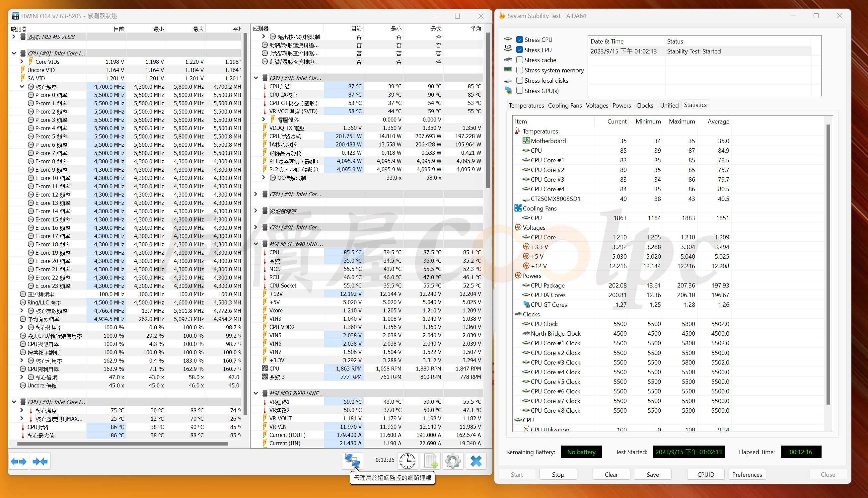
Task: Click HWiNFO clock reset timer icon
Action: pyautogui.click(x=407, y=461)
